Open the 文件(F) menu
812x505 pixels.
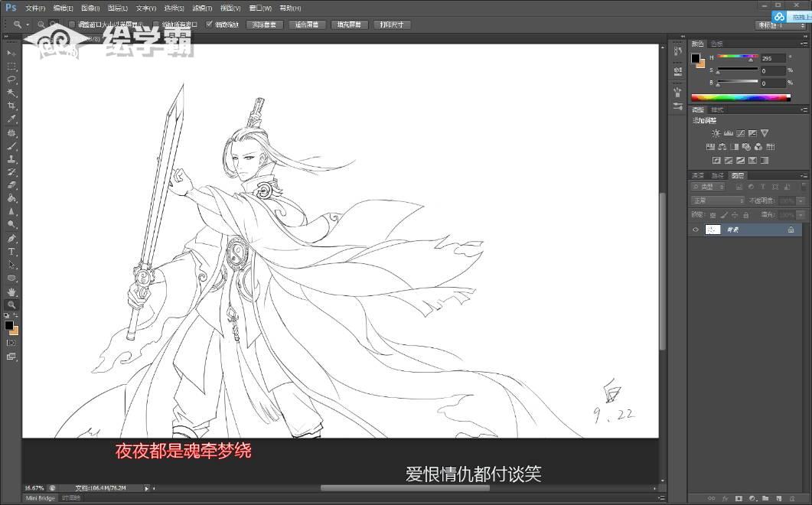click(x=35, y=8)
